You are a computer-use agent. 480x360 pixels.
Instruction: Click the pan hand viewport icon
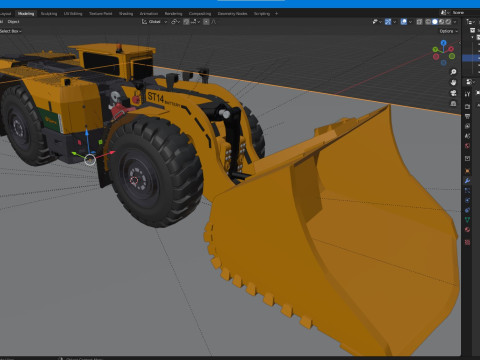coord(453,82)
